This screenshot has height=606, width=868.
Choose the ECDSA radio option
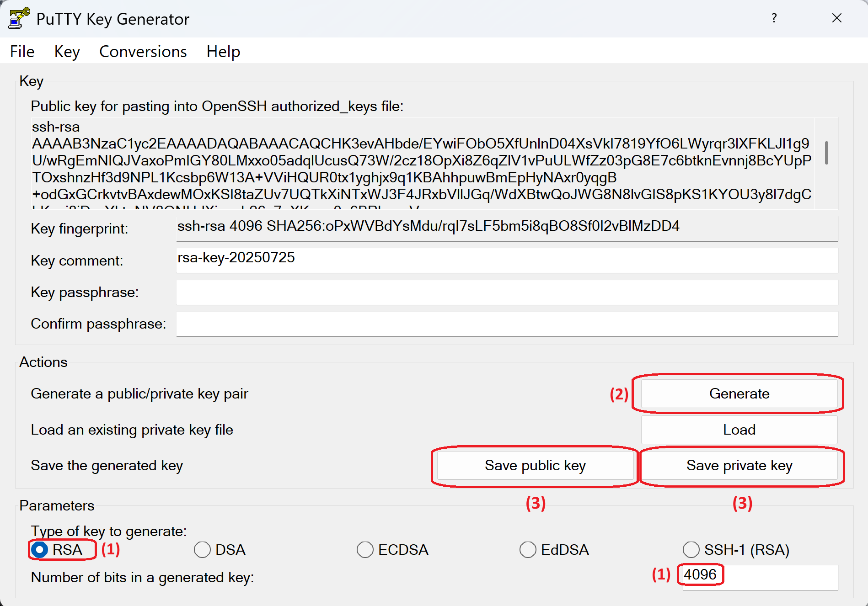click(365, 550)
